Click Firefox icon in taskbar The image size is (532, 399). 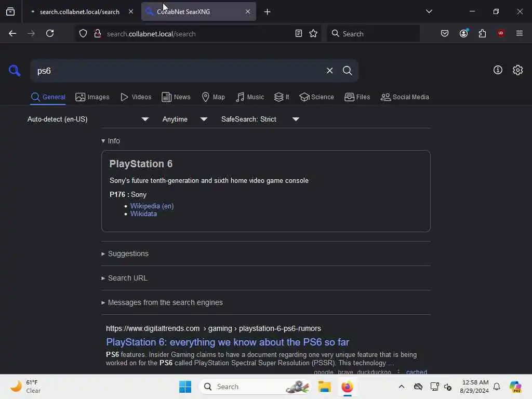point(347,387)
